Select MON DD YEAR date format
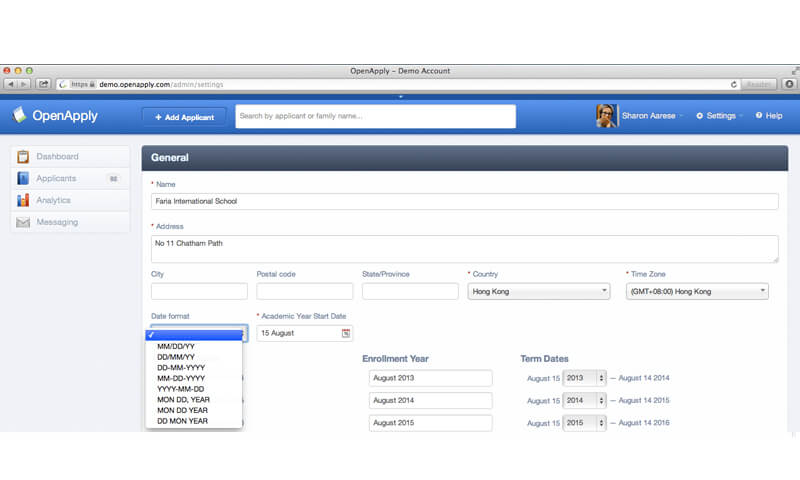This screenshot has height=480, width=800. pyautogui.click(x=194, y=411)
